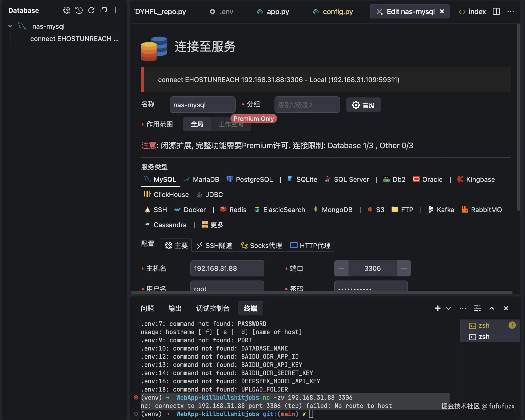Switch to app.py tab
The width and height of the screenshot is (525, 420).
(273, 12)
